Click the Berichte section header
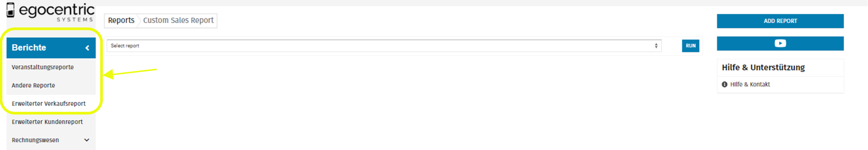This screenshot has width=868, height=150. (x=29, y=48)
